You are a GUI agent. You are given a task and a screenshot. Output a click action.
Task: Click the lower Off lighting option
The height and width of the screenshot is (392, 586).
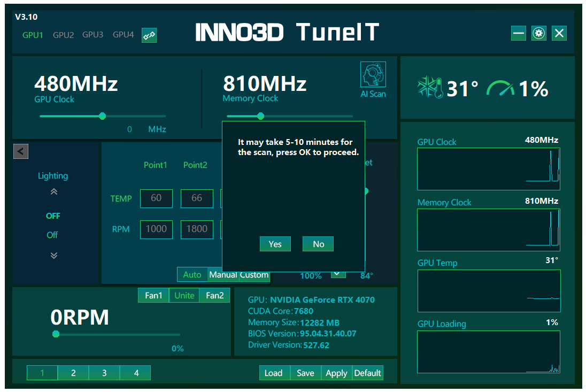click(52, 235)
